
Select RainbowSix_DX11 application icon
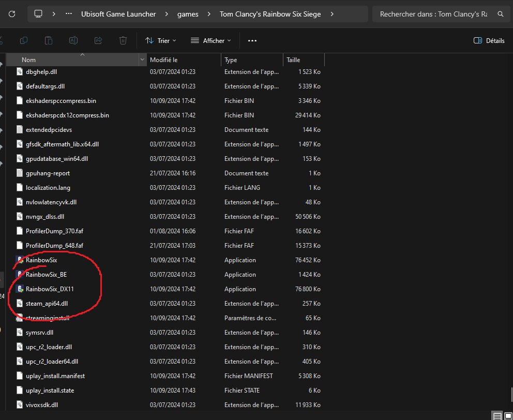(20, 289)
